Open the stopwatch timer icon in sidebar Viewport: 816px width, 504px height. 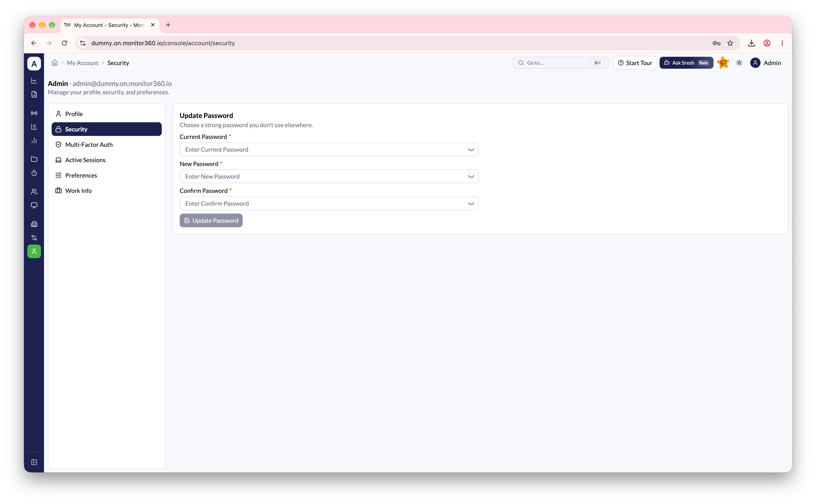click(34, 173)
